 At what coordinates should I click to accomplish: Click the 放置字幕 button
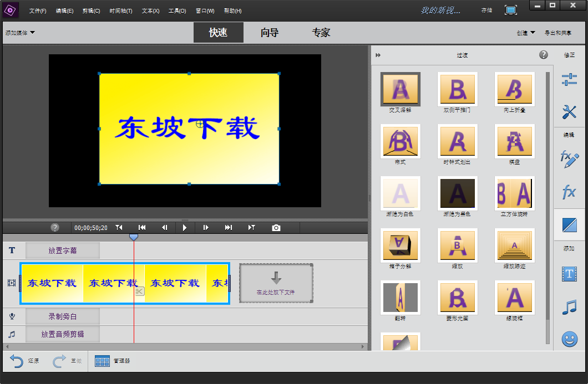(63, 250)
